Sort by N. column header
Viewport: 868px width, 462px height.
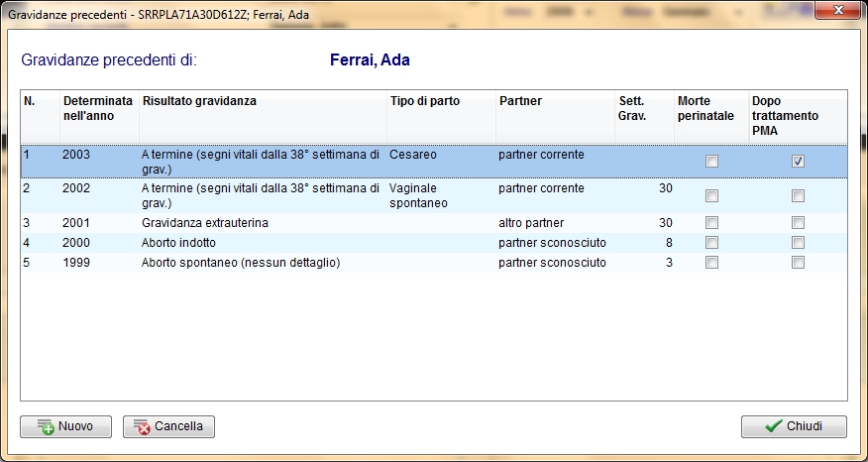point(40,117)
